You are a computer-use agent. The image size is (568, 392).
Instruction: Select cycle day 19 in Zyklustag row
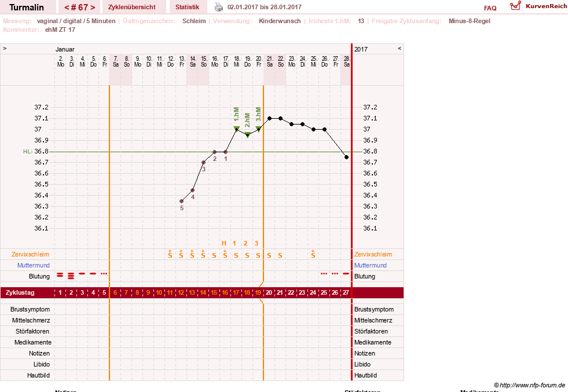(x=258, y=292)
